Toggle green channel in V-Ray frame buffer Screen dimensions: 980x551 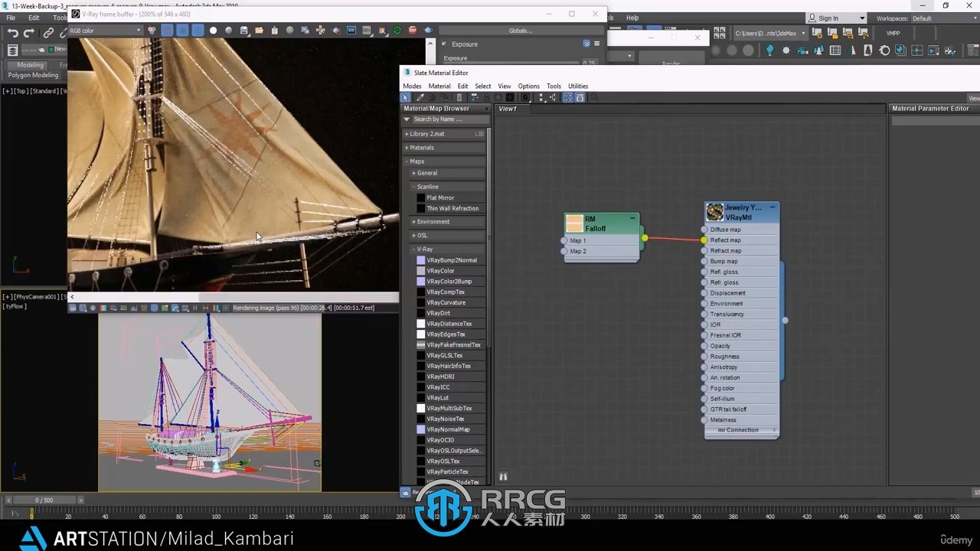(182, 31)
